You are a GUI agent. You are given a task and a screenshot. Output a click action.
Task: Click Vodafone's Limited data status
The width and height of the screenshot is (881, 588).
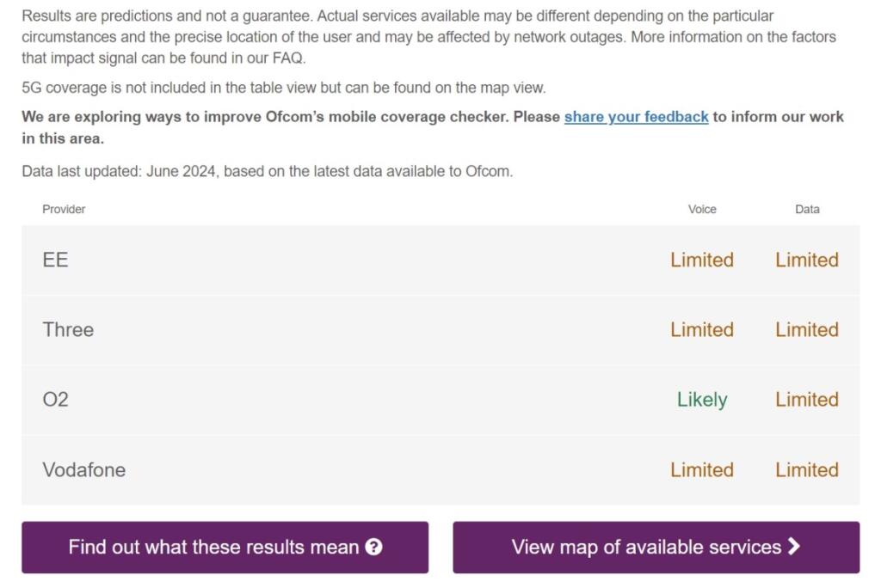(x=807, y=469)
